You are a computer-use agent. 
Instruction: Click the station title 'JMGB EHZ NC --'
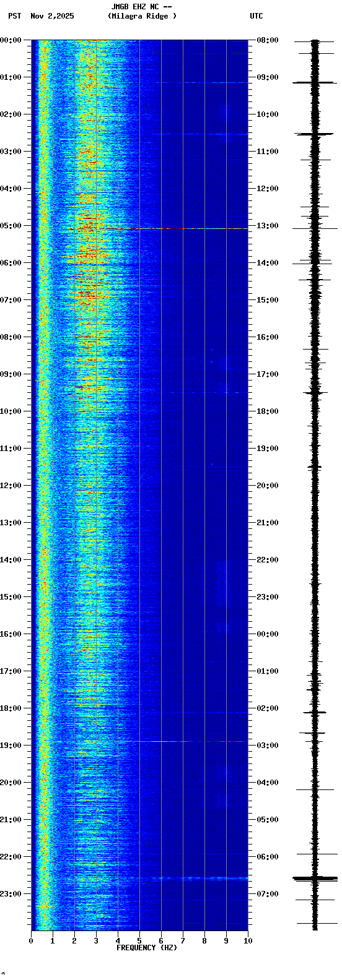pos(141,7)
